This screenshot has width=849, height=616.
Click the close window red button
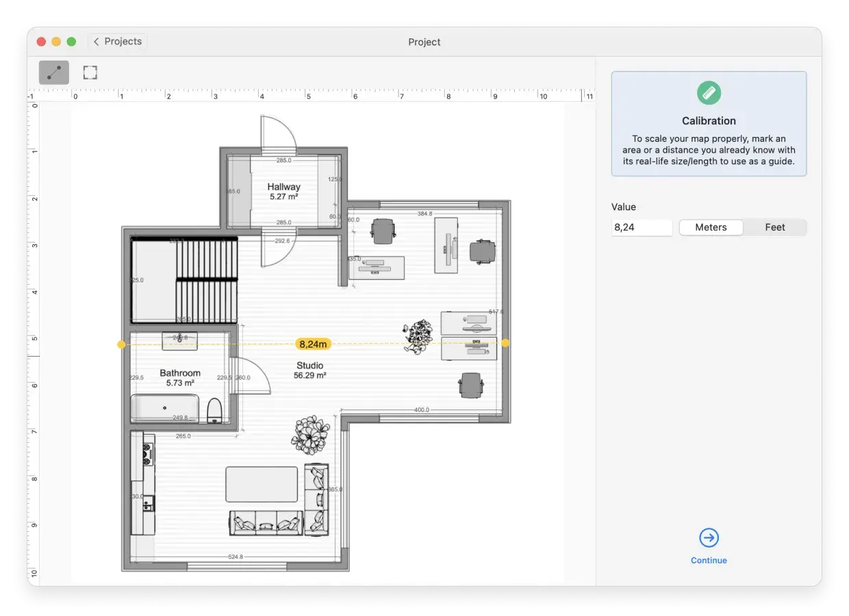click(41, 42)
